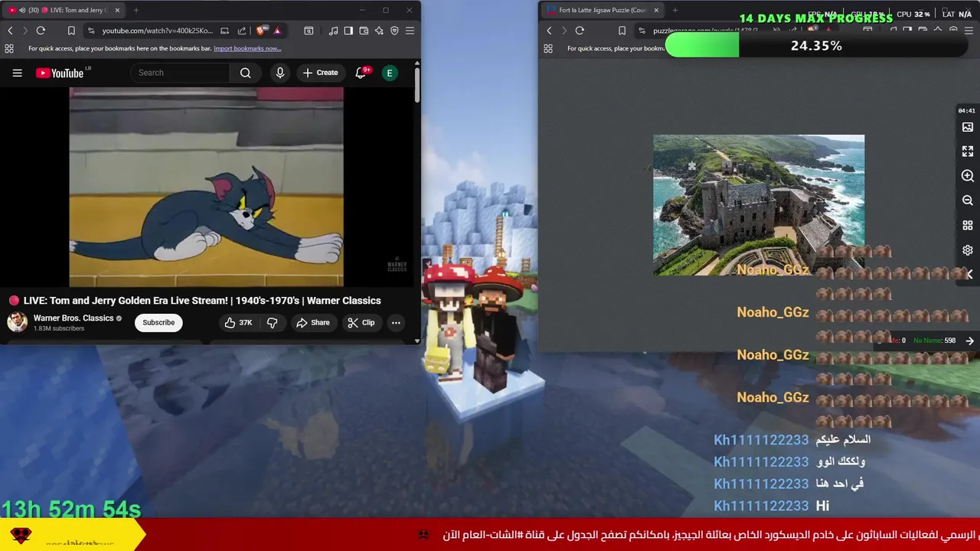Image resolution: width=980 pixels, height=551 pixels.
Task: Go back in the YouTube browser window
Action: (x=10, y=31)
